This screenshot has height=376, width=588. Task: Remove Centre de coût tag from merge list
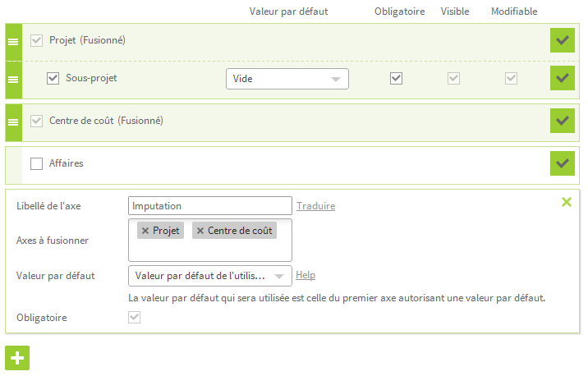pyautogui.click(x=200, y=231)
